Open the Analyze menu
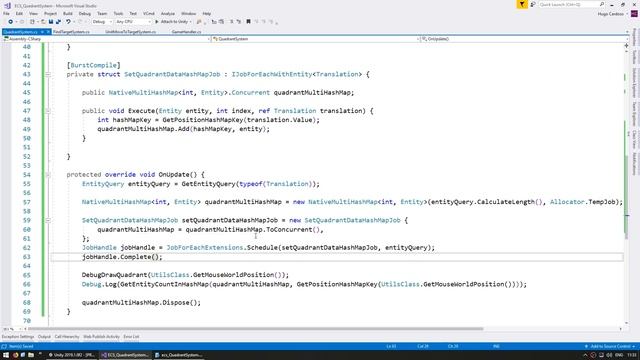The image size is (640, 360). click(167, 13)
